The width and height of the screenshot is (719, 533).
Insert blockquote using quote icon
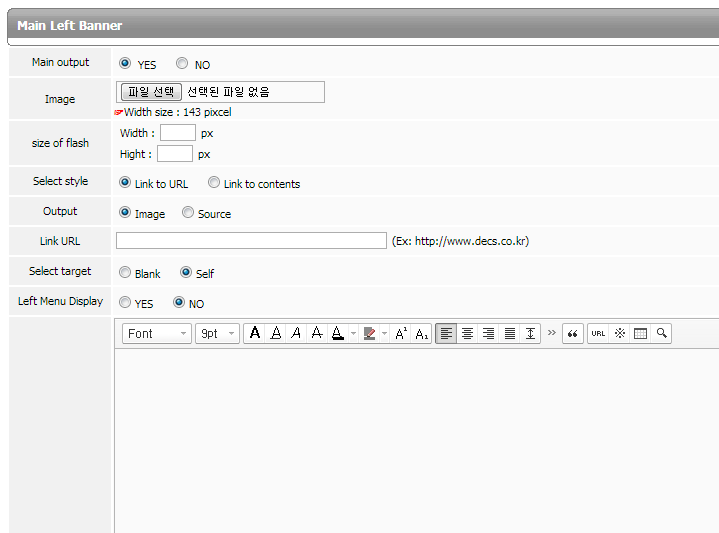pyautogui.click(x=573, y=333)
